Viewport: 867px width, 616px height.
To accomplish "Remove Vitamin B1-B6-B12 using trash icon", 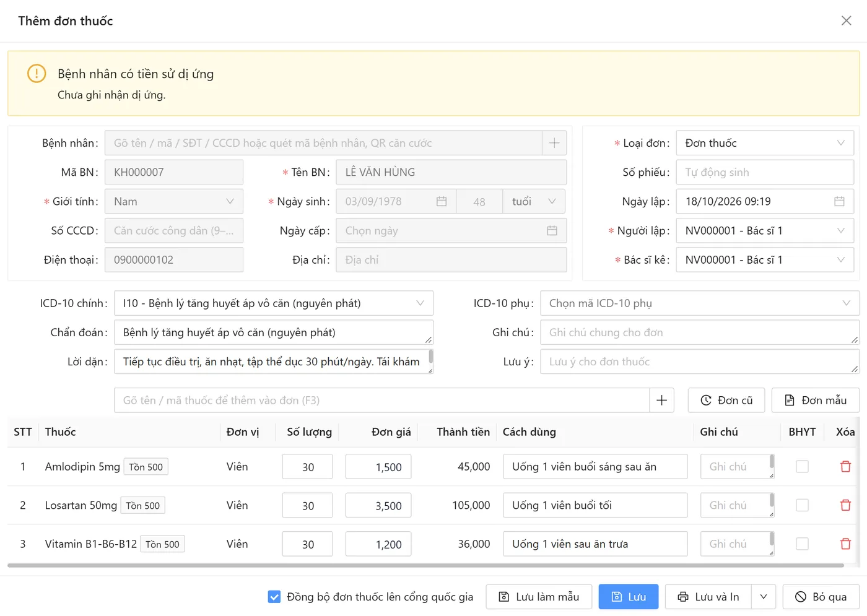I will point(845,544).
